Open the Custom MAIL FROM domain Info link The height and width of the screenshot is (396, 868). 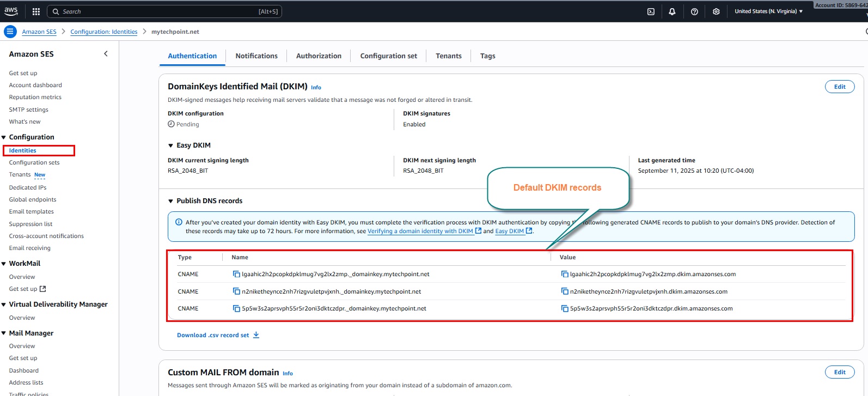[288, 373]
